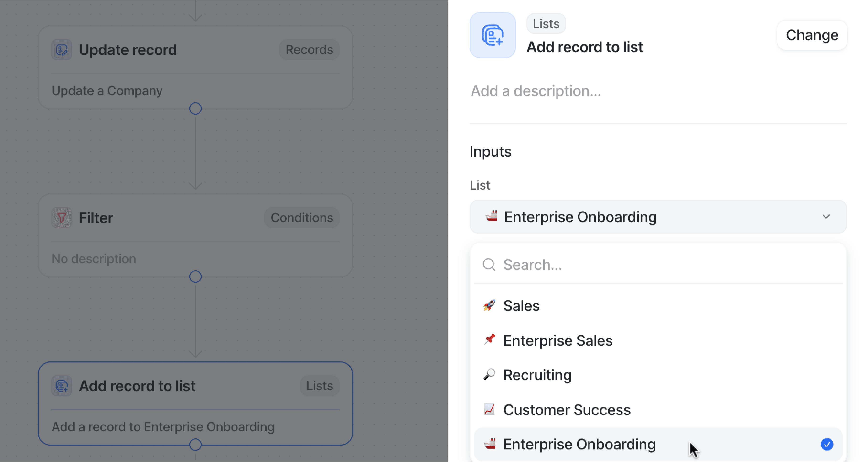Click the Inputs section heading
The image size is (868, 462).
490,152
